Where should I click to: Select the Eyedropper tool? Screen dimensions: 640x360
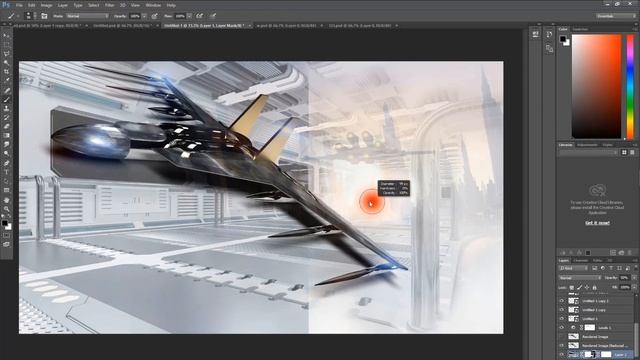(6, 81)
